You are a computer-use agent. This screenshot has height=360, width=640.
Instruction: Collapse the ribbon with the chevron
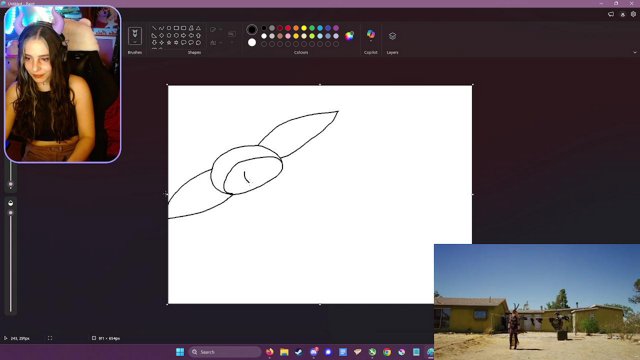click(x=634, y=52)
